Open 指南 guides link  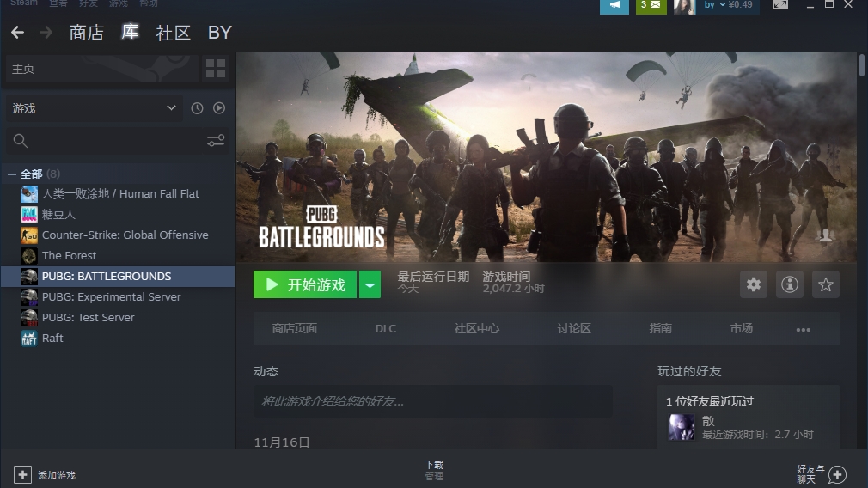tap(660, 329)
